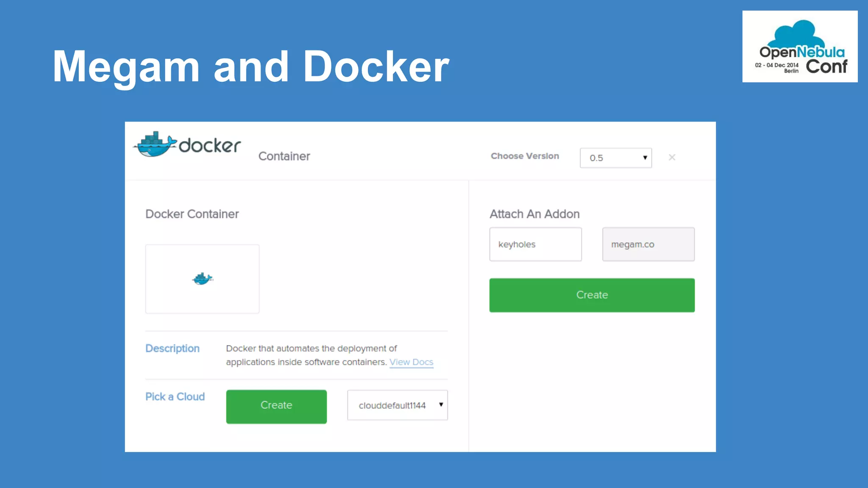868x488 pixels.
Task: Open the Choose Version 0.5 dropdown
Action: click(x=615, y=158)
